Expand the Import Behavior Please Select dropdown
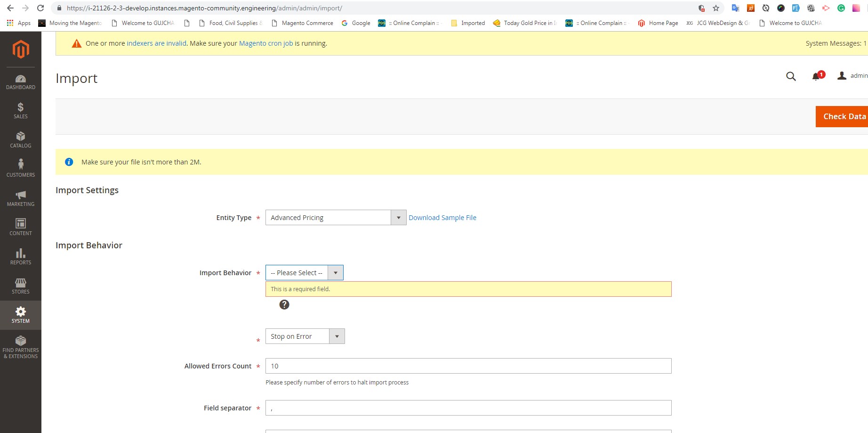This screenshot has height=433, width=868. pyautogui.click(x=335, y=272)
